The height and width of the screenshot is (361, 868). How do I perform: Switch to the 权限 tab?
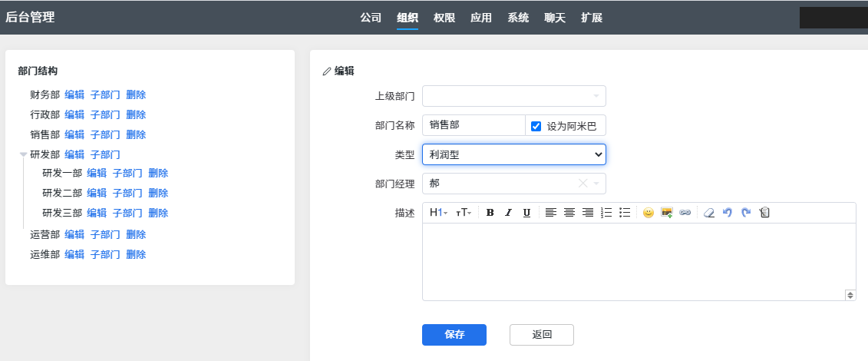click(x=444, y=18)
